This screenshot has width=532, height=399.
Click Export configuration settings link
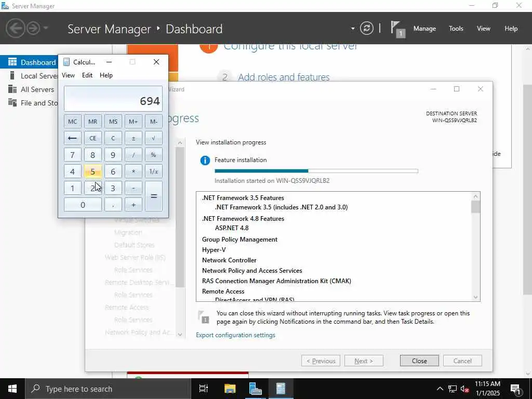coord(235,335)
